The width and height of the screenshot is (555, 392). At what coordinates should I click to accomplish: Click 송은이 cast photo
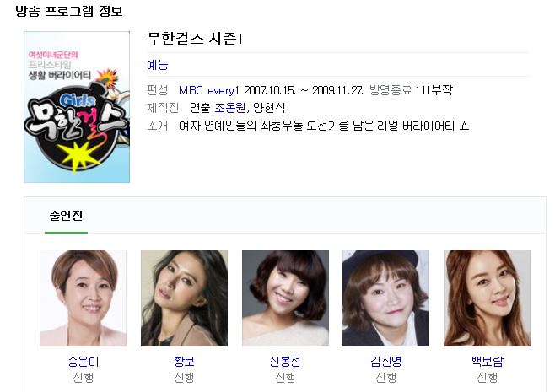84,298
